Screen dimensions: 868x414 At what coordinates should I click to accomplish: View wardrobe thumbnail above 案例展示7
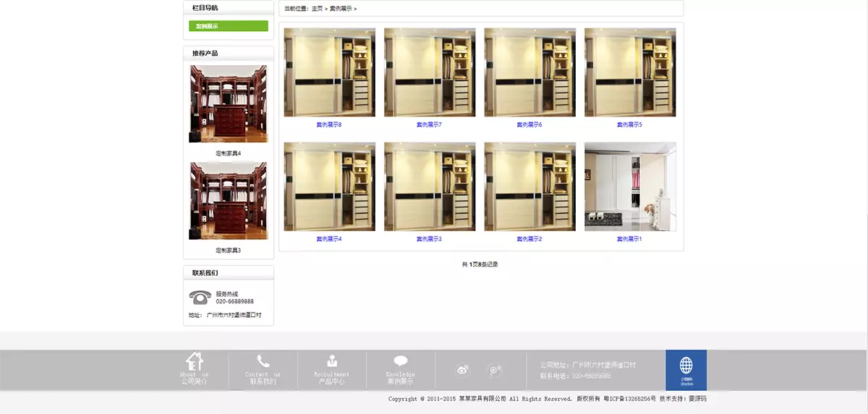tap(430, 72)
